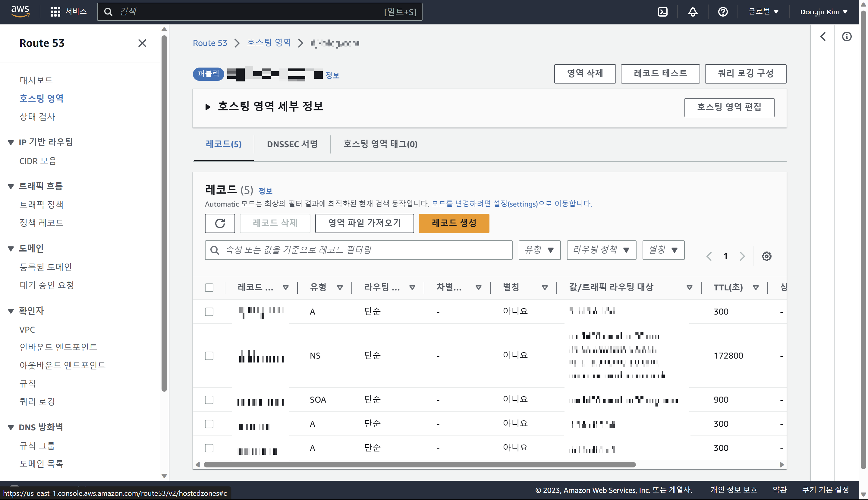
Task: Click the refresh records button
Action: point(220,223)
